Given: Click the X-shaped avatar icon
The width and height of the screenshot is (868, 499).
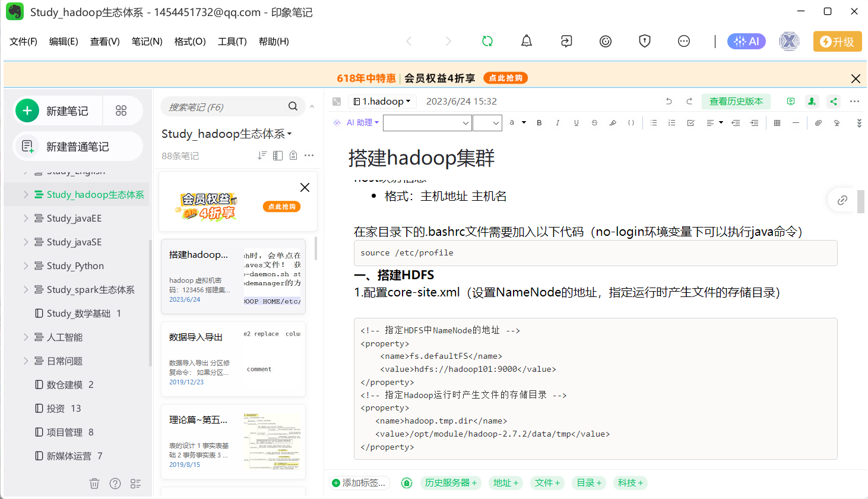Looking at the screenshot, I should click(789, 41).
